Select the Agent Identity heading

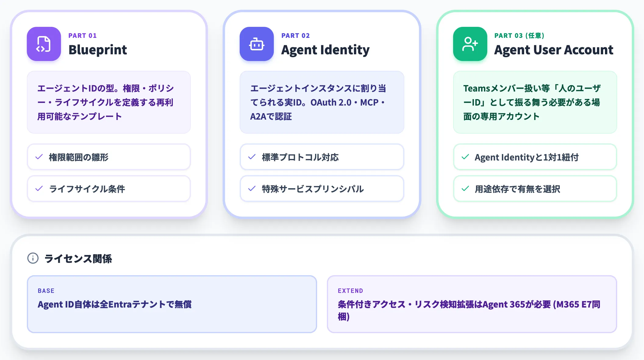click(325, 50)
